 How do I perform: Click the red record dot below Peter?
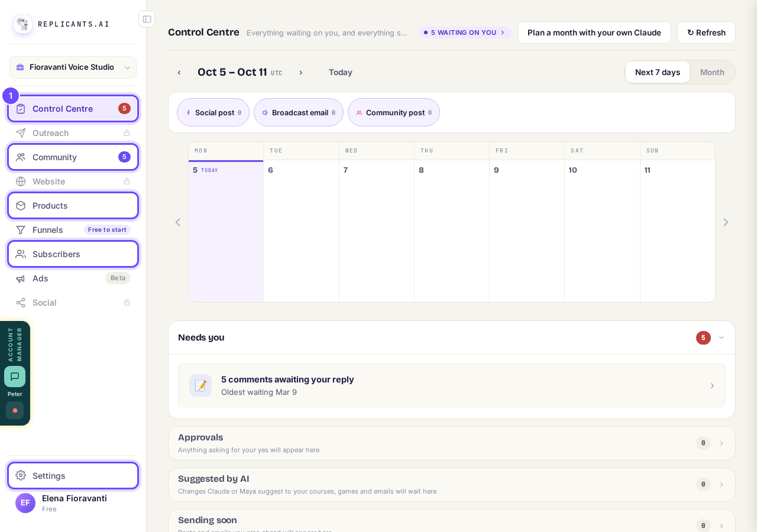pos(15,410)
